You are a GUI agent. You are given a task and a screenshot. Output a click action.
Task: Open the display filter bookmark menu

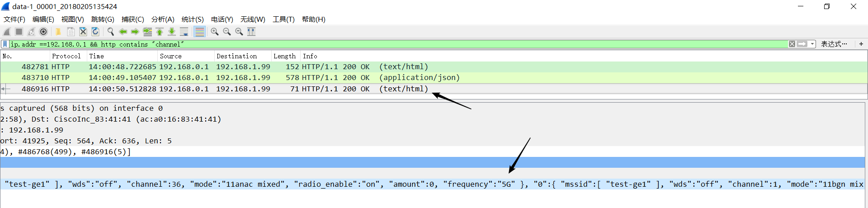5,44
